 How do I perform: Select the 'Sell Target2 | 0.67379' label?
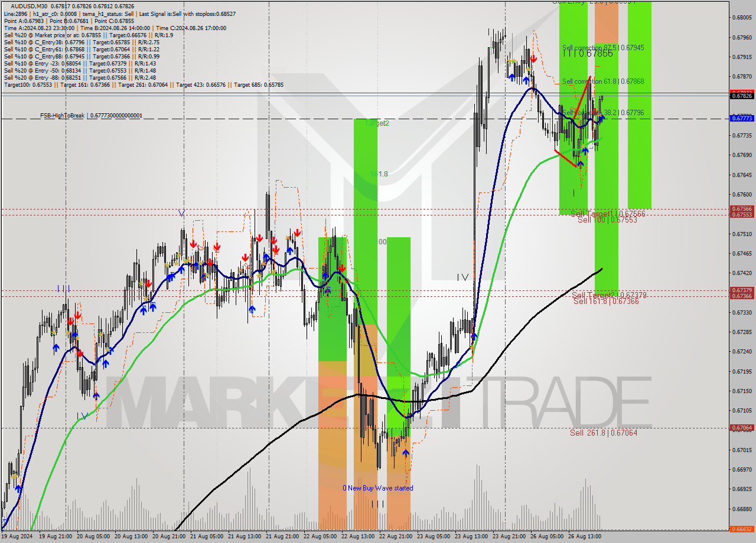coord(609,295)
